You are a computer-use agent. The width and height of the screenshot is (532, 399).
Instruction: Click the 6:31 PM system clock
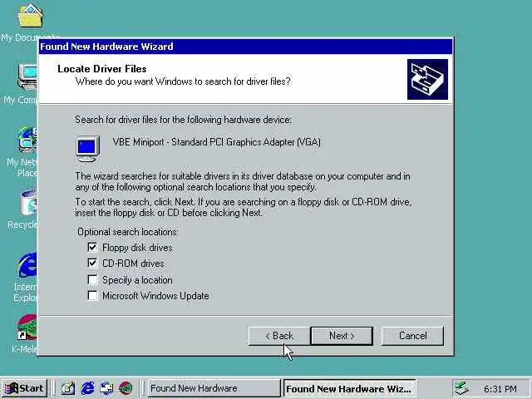(500, 389)
